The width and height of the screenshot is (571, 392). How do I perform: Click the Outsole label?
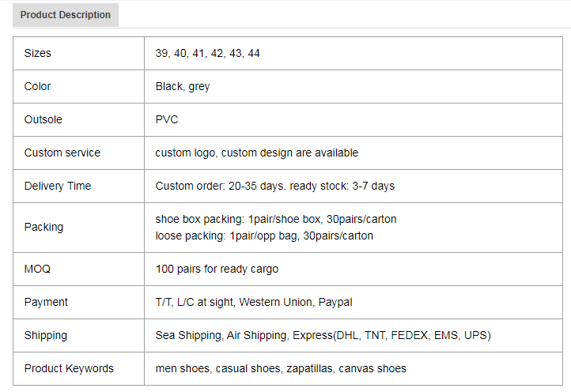43,119
